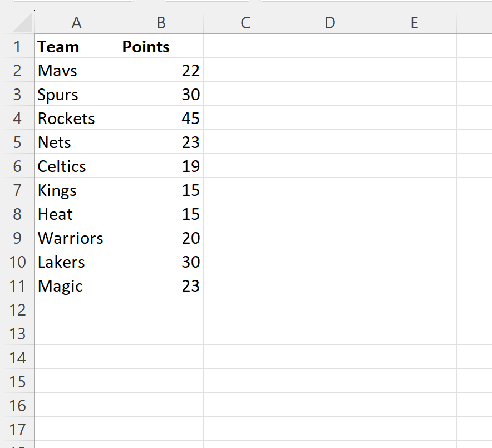Click the Warriors cell
This screenshot has width=492, height=448.
pyautogui.click(x=76, y=238)
